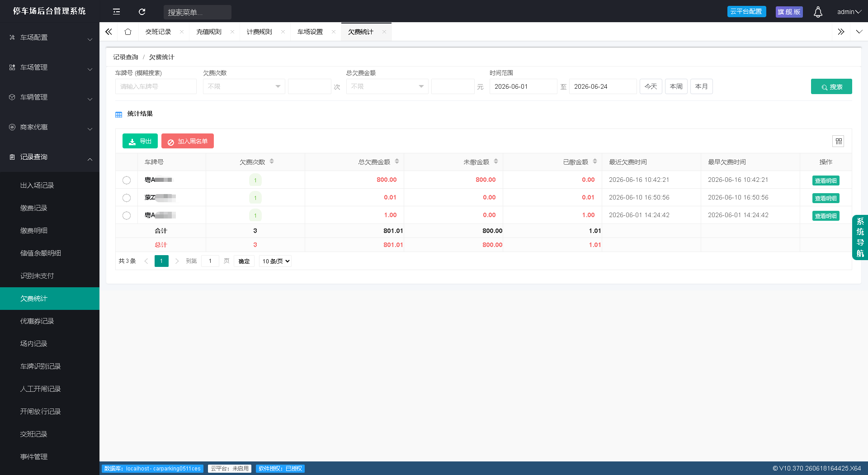The width and height of the screenshot is (868, 475).
Task: Set time range to 今天
Action: (x=651, y=86)
